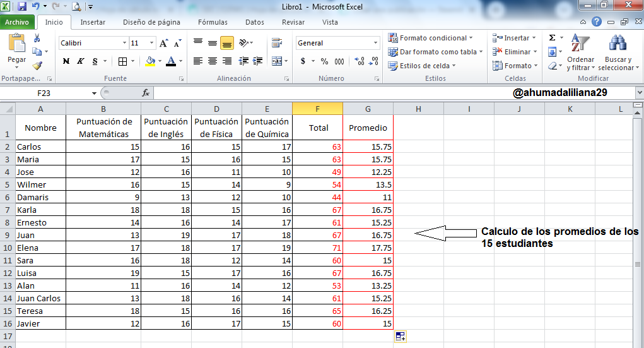Align cell text left
This screenshot has height=348, width=644.
pyautogui.click(x=198, y=61)
